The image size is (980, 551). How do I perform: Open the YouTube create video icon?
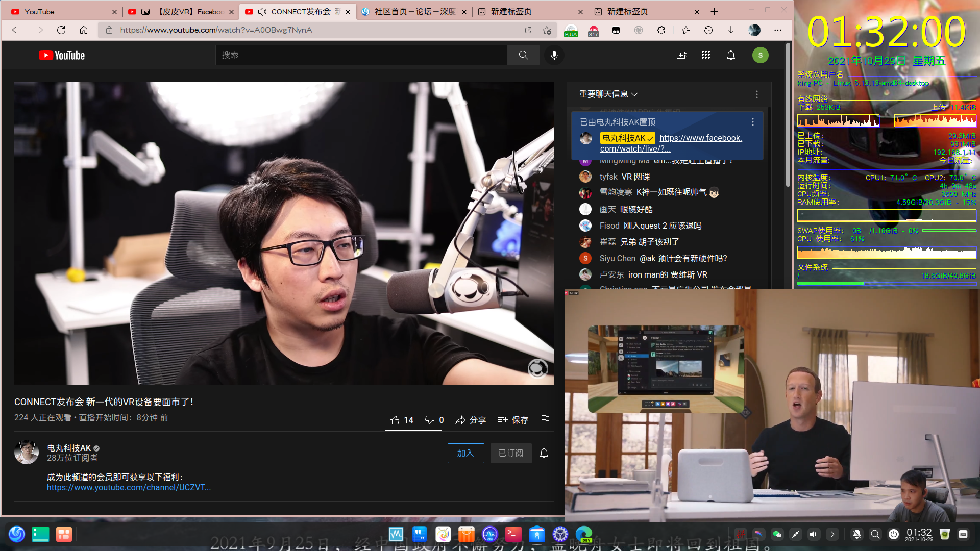tap(682, 55)
